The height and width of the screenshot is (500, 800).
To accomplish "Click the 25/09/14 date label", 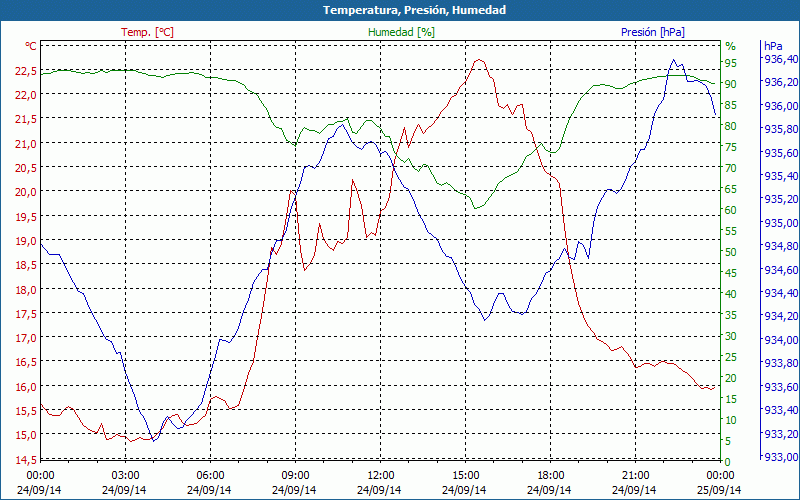I will coord(719,490).
